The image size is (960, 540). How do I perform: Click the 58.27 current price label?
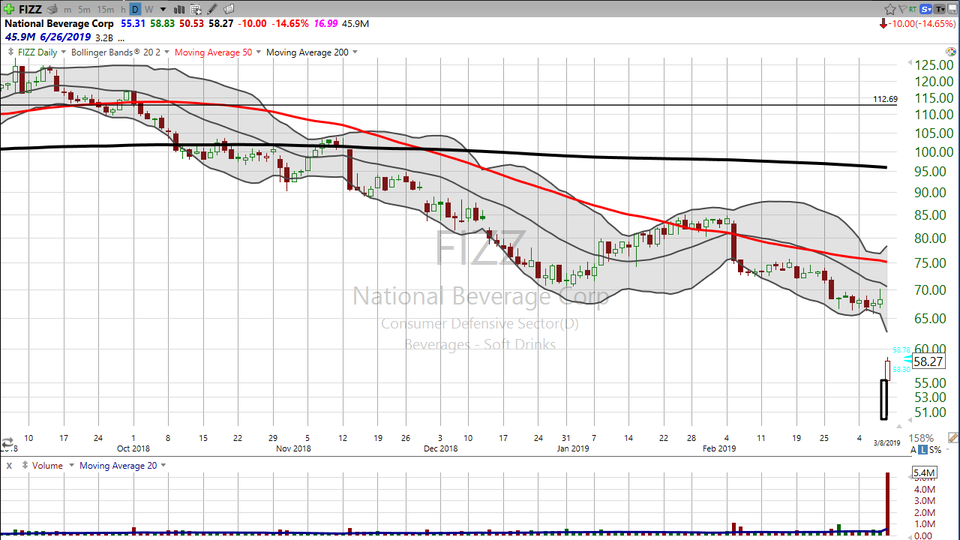[928, 362]
